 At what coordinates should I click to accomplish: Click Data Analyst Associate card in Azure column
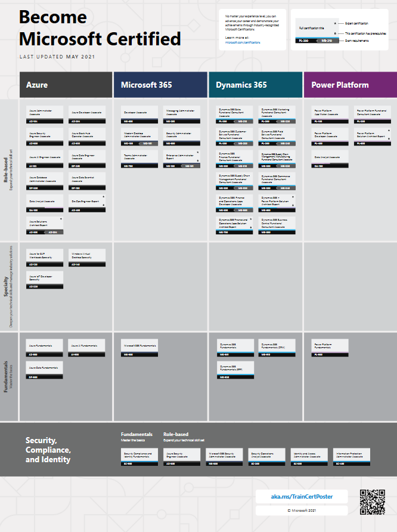coord(45,203)
